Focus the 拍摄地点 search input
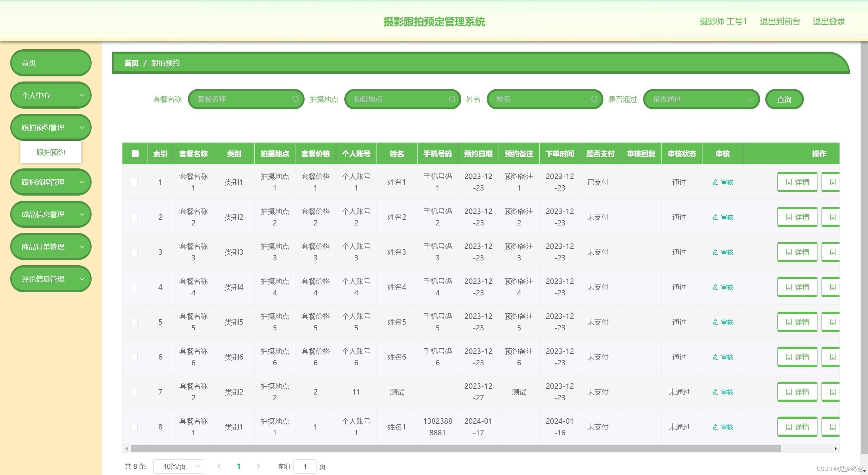Screen dimensions: 868x475 403,99
